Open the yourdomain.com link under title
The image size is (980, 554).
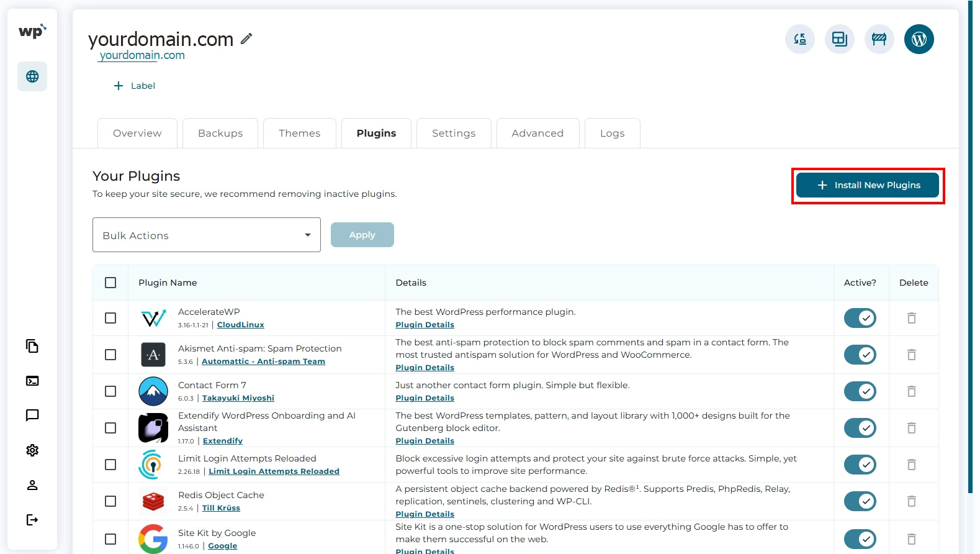tap(142, 55)
